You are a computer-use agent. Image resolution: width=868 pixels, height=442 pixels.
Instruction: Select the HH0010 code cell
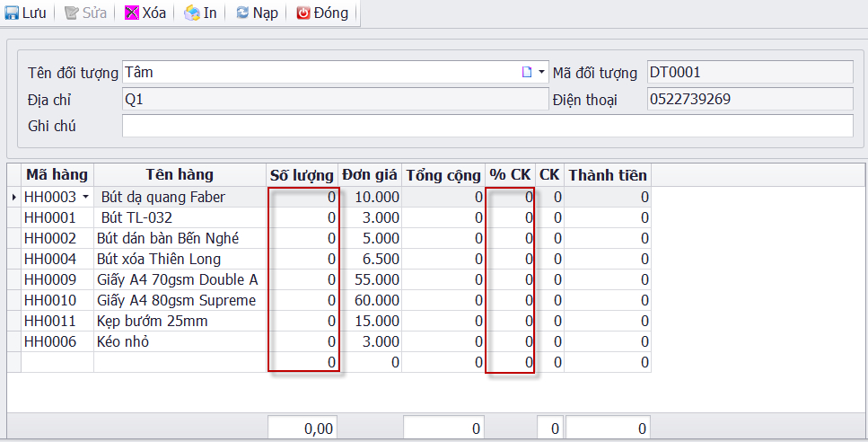pos(57,300)
